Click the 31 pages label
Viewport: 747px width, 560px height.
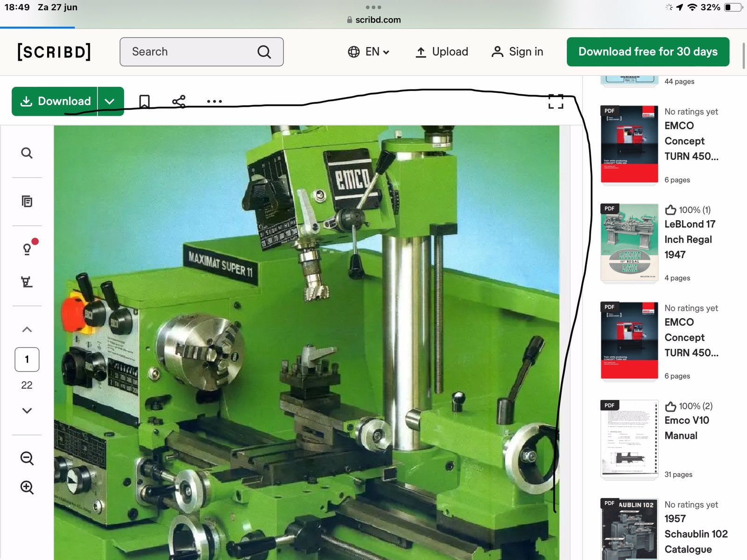[x=678, y=475]
